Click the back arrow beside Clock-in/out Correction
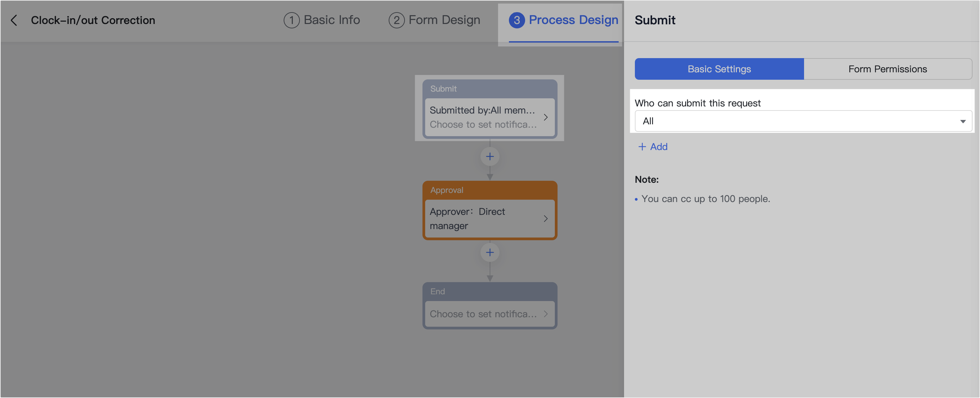980x398 pixels. [14, 20]
